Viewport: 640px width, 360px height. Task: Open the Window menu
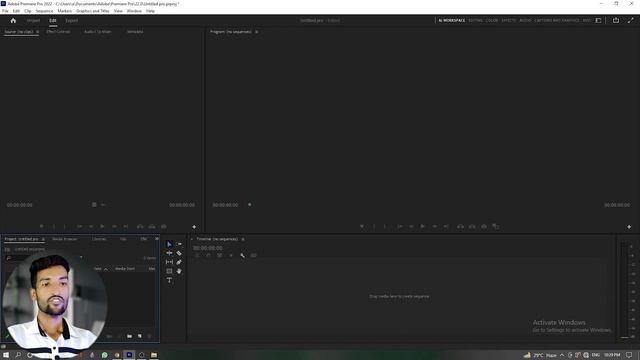[134, 11]
